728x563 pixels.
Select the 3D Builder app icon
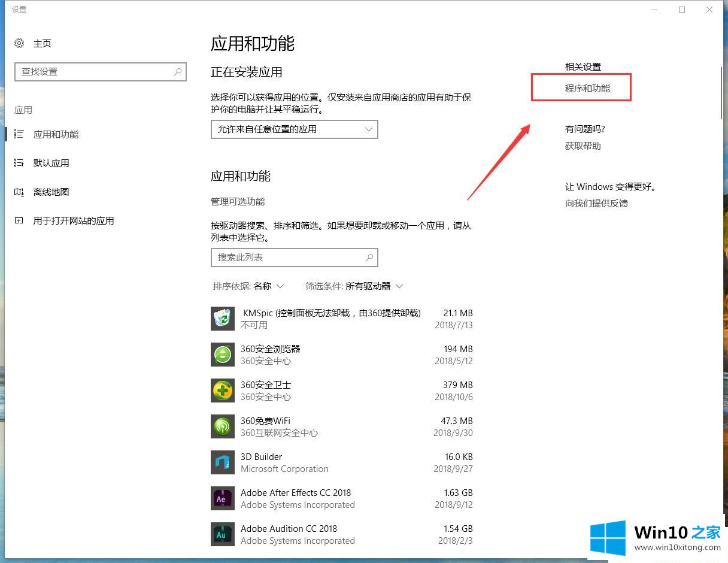click(x=223, y=462)
